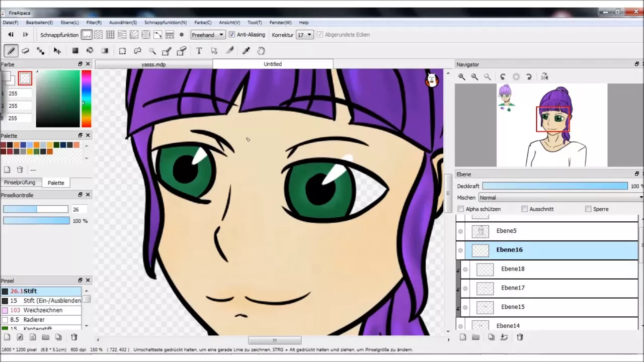This screenshot has width=644, height=362.
Task: Pick a hue in rainbow bar
Action: pos(86,99)
